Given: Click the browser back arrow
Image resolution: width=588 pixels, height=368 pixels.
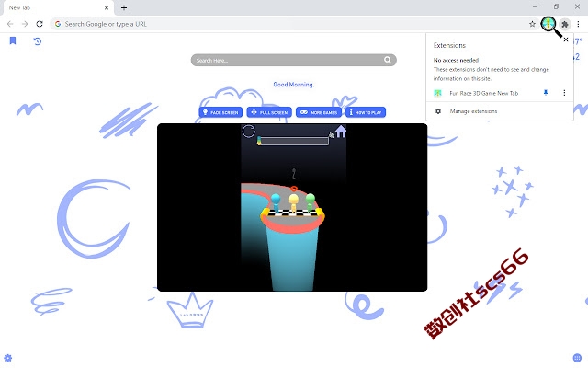Looking at the screenshot, I should click(10, 24).
